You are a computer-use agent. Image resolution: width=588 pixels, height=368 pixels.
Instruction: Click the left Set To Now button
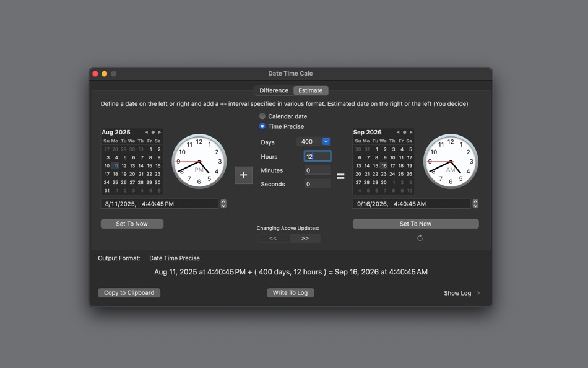click(x=132, y=224)
